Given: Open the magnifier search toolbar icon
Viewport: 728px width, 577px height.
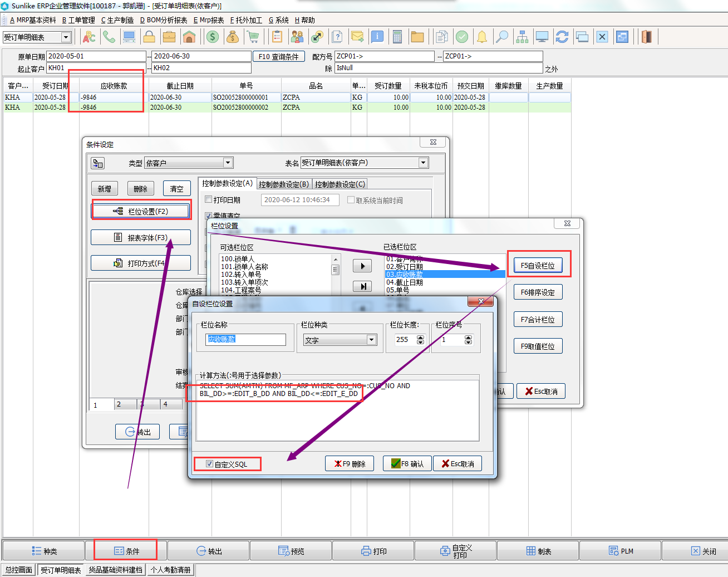Looking at the screenshot, I should click(x=502, y=37).
